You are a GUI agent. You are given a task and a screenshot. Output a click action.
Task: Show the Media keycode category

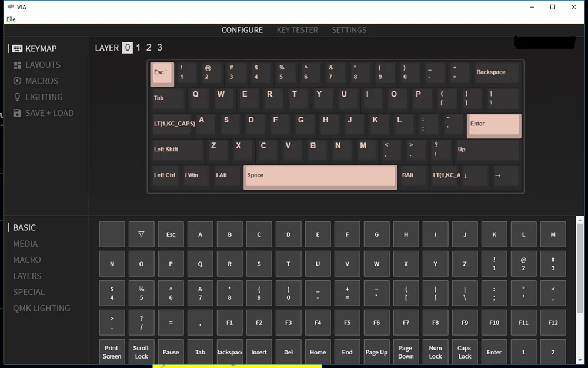[25, 244]
